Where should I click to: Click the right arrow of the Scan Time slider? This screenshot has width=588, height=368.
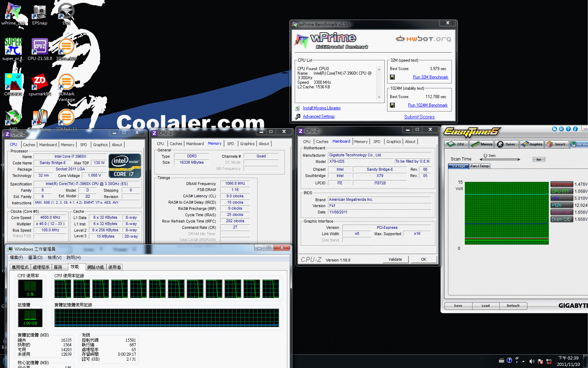click(x=519, y=159)
